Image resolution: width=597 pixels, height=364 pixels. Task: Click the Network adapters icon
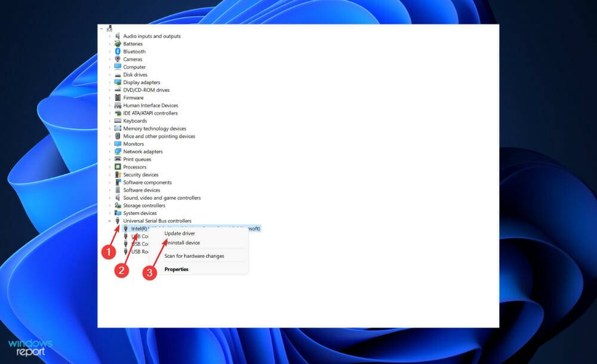point(118,152)
